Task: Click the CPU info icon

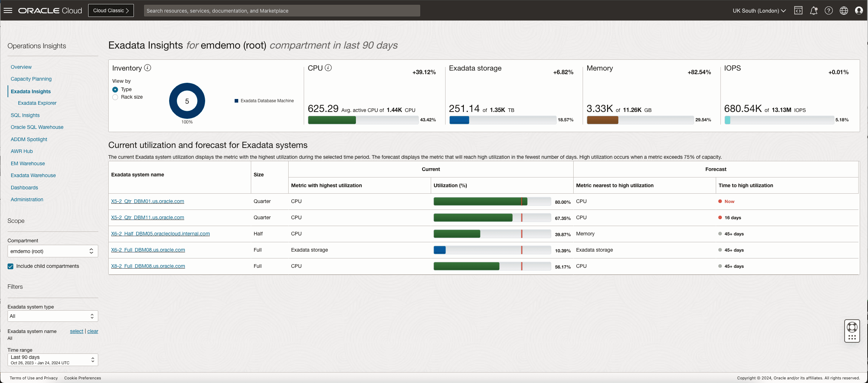Action: pyautogui.click(x=328, y=67)
